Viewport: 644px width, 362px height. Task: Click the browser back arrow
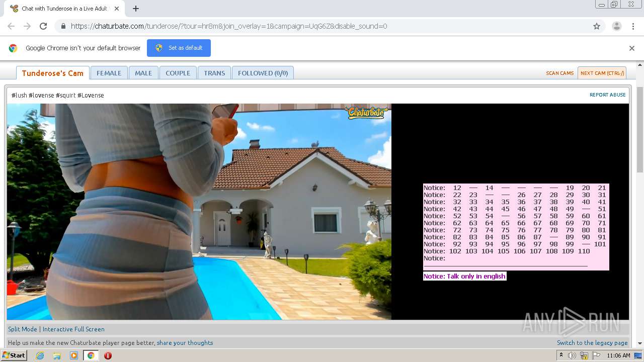[11, 26]
